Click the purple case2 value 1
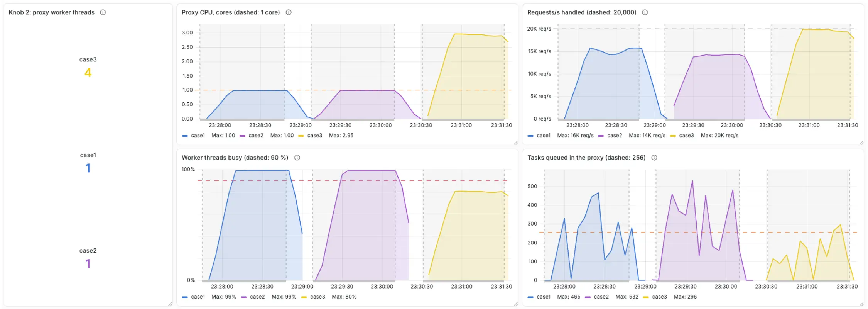 click(x=88, y=264)
